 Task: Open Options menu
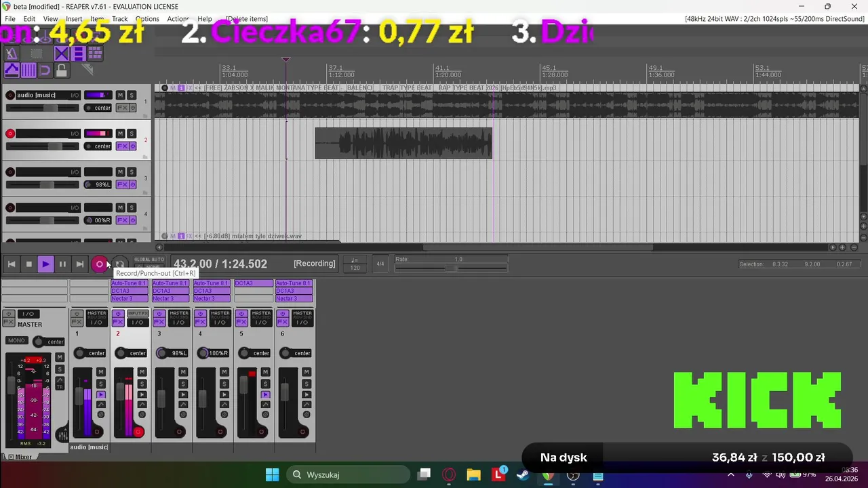[x=147, y=19]
